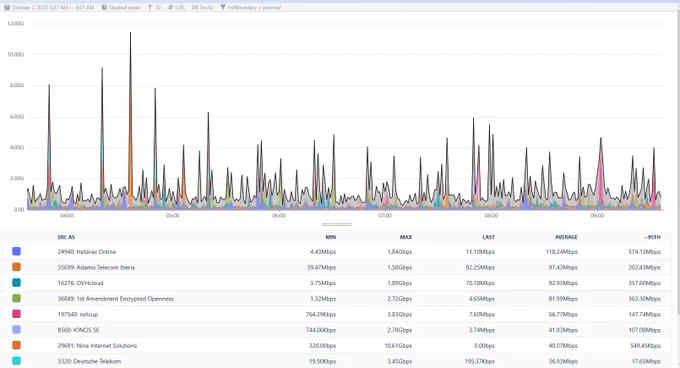Sort table by SRC AS header

66,237
